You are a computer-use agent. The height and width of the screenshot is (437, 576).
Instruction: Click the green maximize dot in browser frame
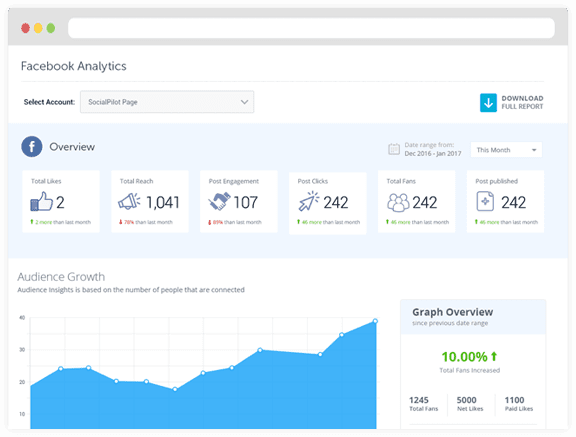pos(51,28)
